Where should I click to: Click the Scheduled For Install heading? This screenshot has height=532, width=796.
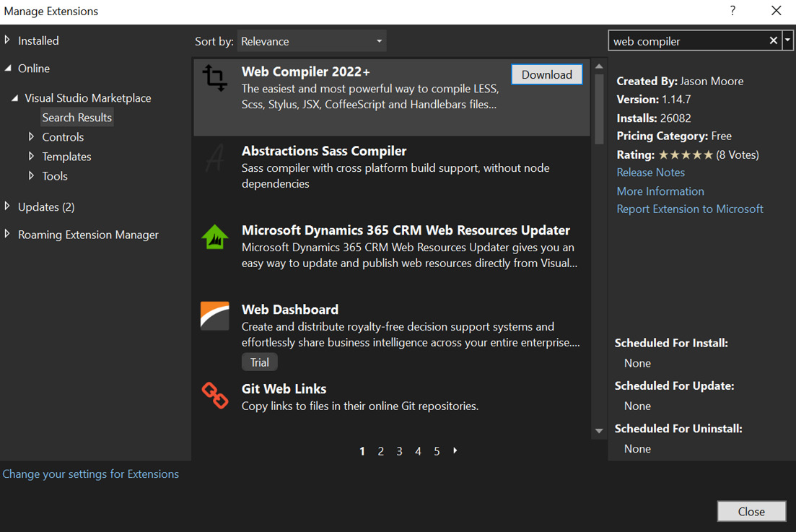(671, 343)
